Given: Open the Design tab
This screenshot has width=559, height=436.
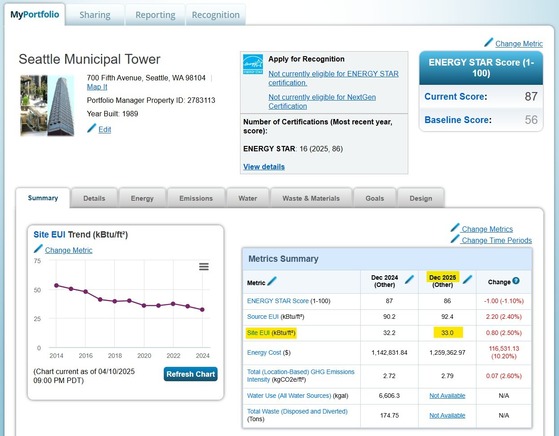Looking at the screenshot, I should tap(421, 198).
